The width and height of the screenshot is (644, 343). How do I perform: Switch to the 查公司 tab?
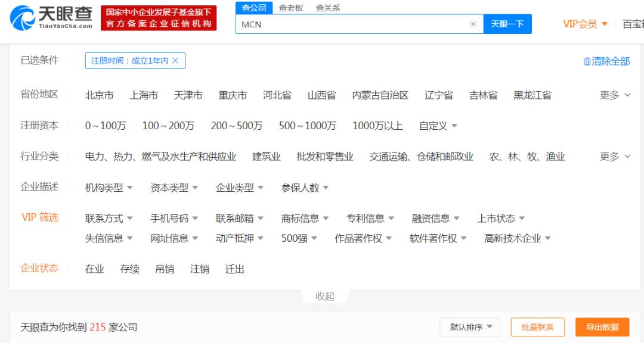click(254, 8)
